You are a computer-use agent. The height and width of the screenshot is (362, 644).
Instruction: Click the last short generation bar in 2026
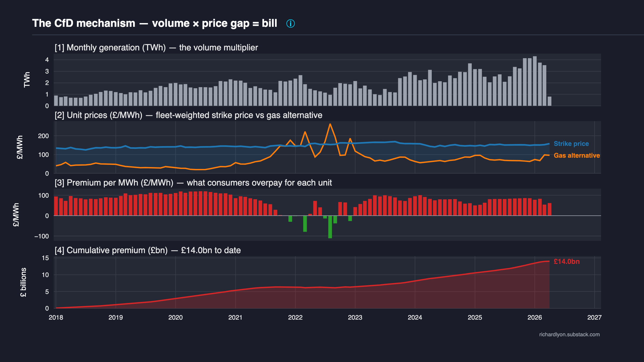tap(550, 101)
